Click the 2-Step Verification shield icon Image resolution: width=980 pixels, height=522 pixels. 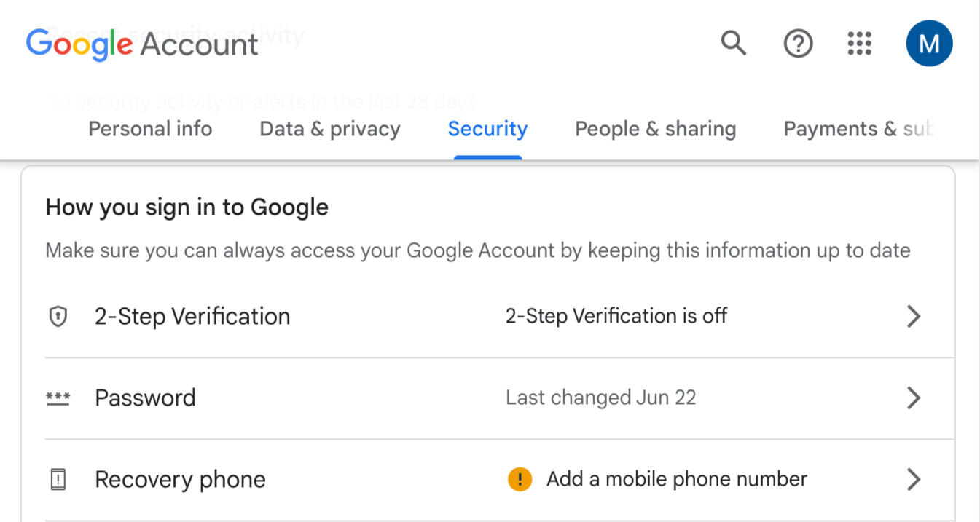tap(58, 317)
